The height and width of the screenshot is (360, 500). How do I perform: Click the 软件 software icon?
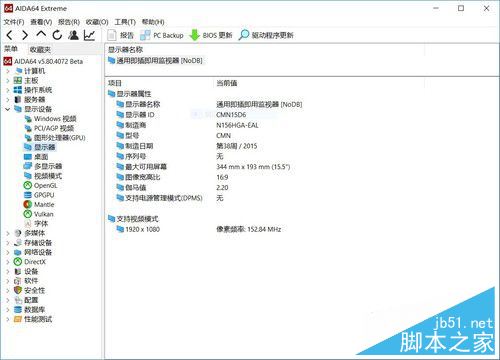[x=18, y=281]
